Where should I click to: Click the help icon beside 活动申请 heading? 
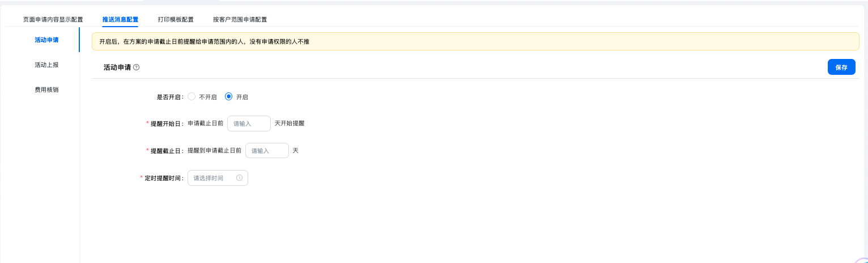click(137, 67)
